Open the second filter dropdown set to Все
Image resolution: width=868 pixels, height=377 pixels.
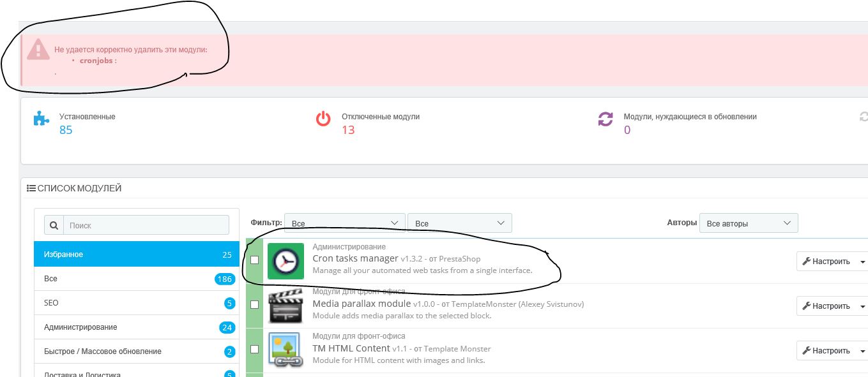pyautogui.click(x=459, y=223)
